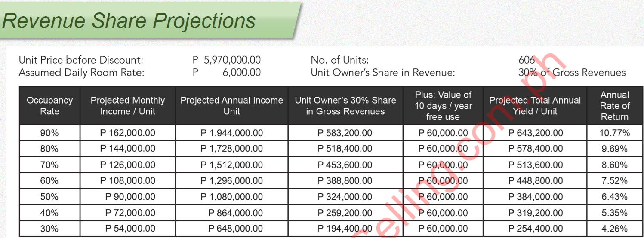Select the Projected Annual Income Unit header
This screenshot has width=644, height=238.
coord(231,106)
